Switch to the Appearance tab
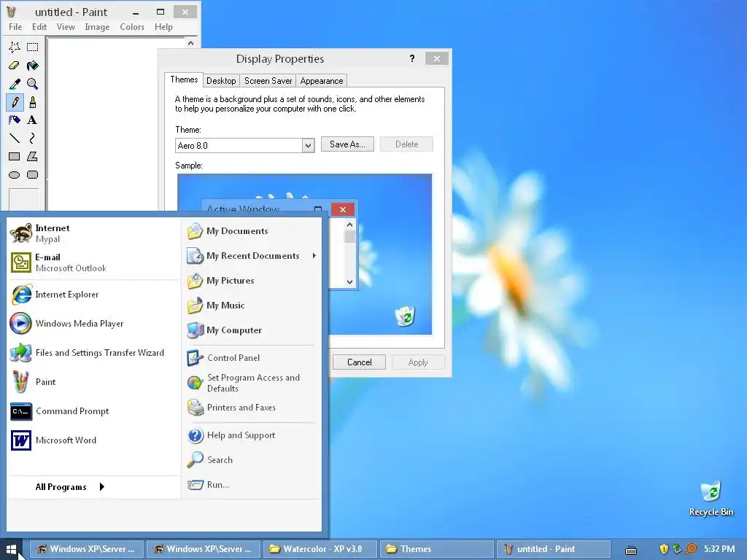The width and height of the screenshot is (747, 560). [322, 81]
